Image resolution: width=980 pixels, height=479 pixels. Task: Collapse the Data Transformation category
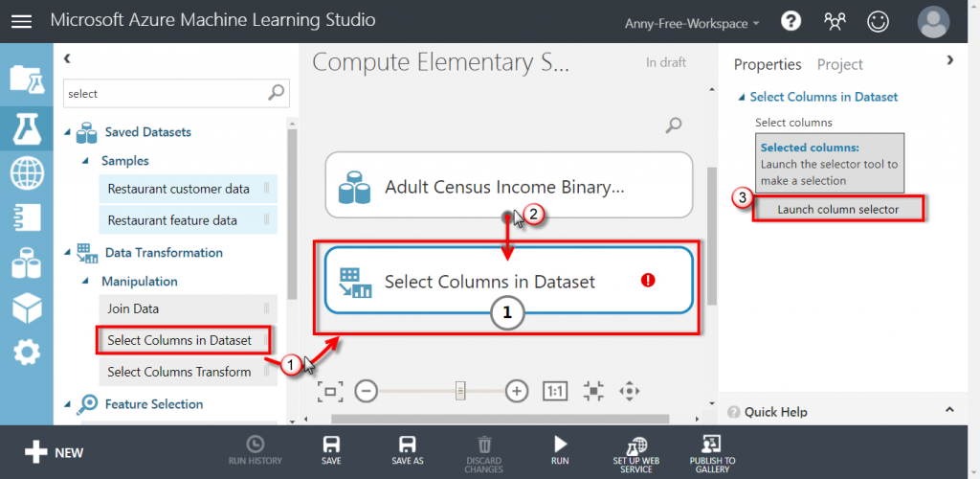tap(68, 253)
